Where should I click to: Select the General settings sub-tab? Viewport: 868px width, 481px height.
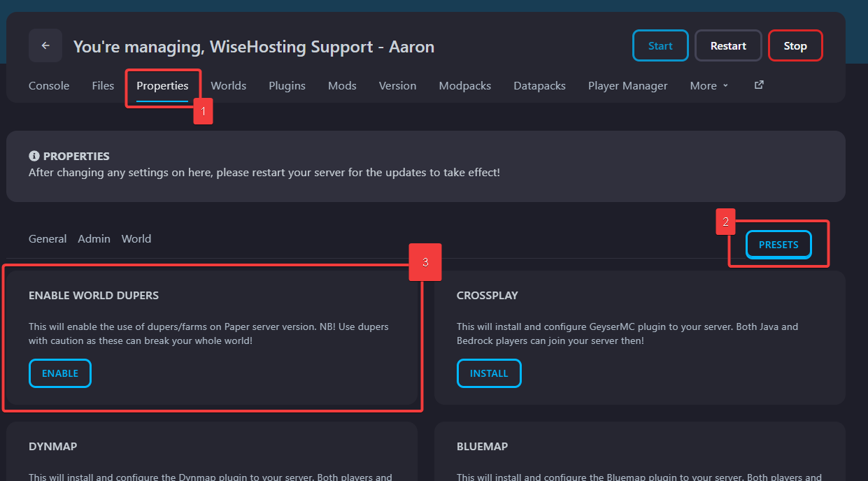click(48, 238)
